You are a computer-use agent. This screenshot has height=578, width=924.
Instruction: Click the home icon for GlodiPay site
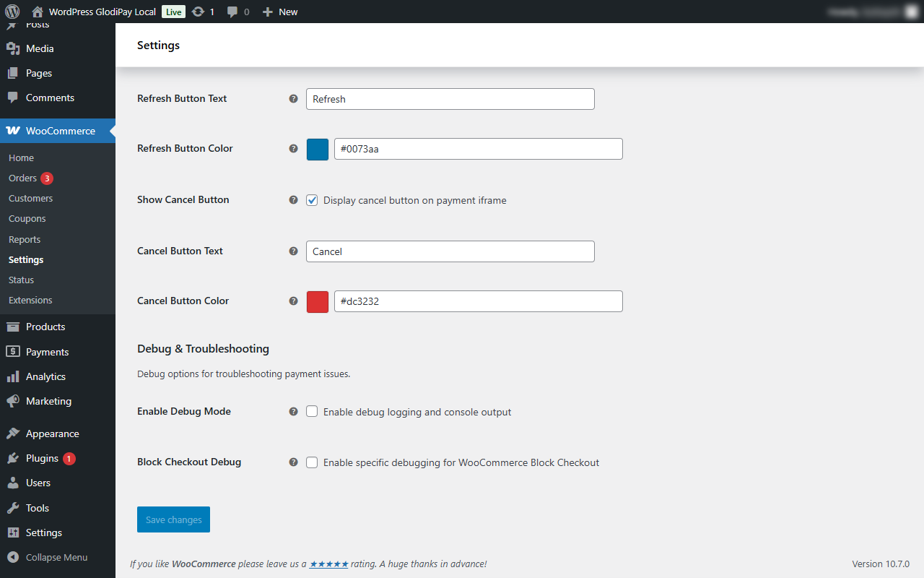[38, 12]
